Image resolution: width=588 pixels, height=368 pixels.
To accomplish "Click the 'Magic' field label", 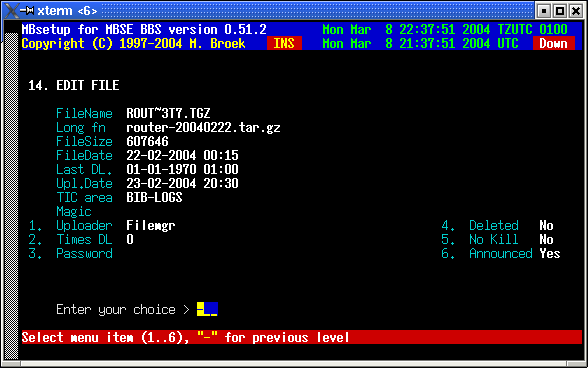I will pos(74,212).
